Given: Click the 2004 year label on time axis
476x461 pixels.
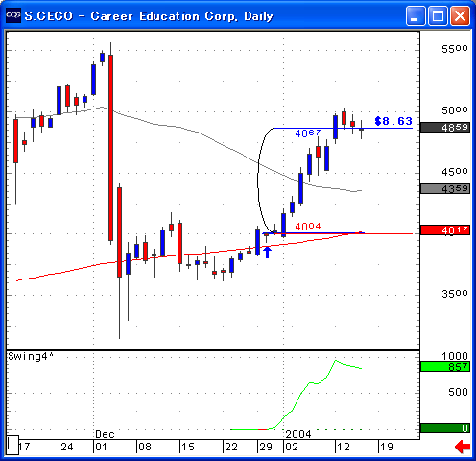Looking at the screenshot, I should (x=298, y=434).
